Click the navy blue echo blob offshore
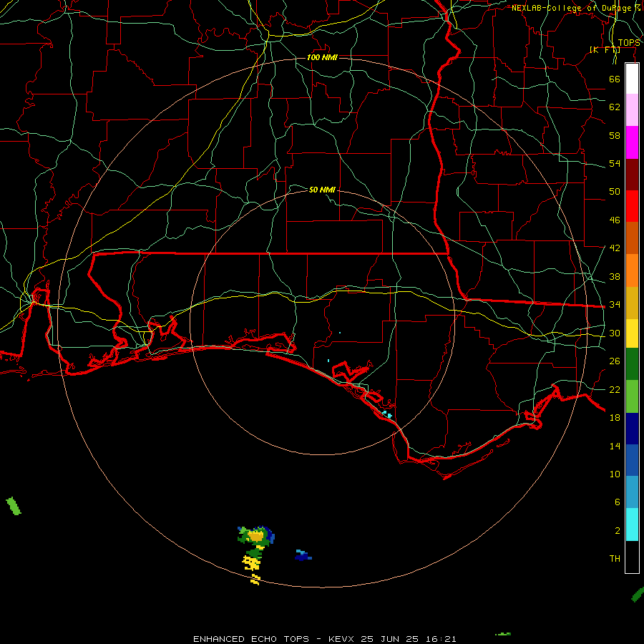644x644 pixels. click(x=303, y=557)
